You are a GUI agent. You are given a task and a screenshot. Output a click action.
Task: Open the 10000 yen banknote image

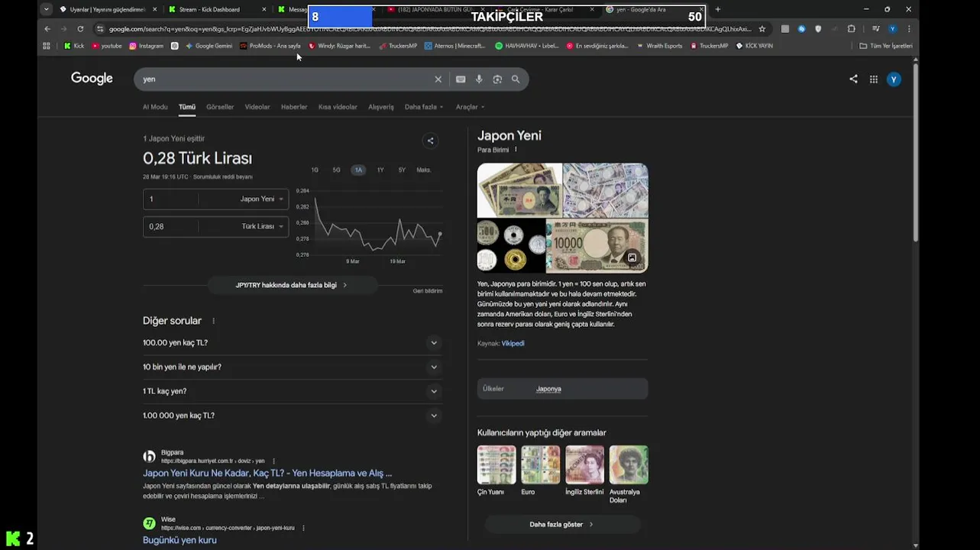click(597, 245)
